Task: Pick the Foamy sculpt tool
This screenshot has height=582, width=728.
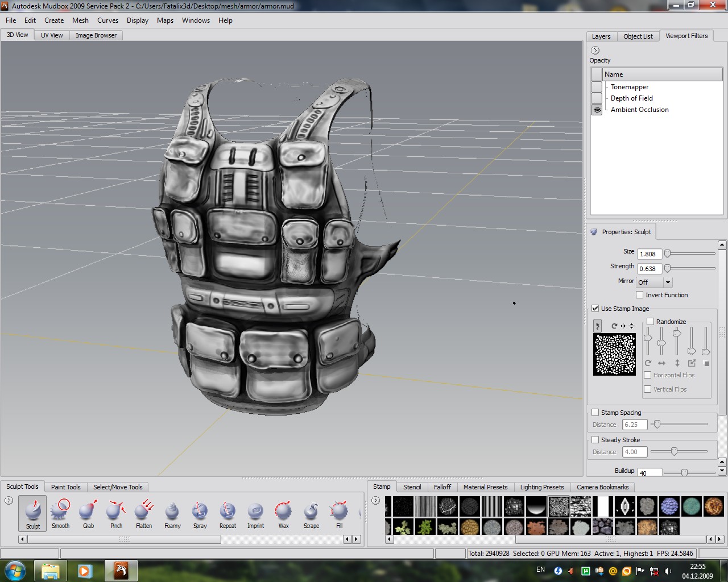Action: (x=172, y=512)
